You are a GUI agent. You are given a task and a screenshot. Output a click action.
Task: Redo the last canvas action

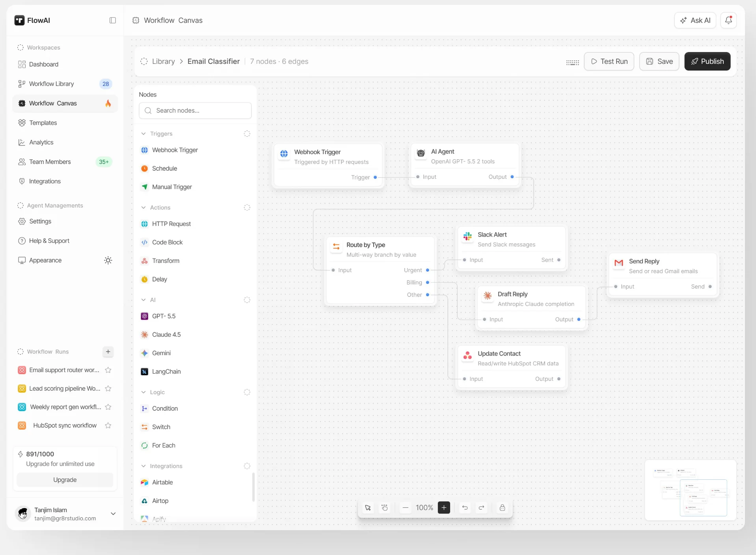[481, 508]
